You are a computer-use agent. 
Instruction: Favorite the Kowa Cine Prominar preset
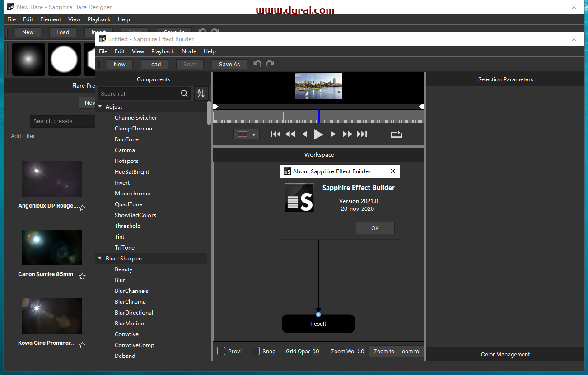pos(82,345)
